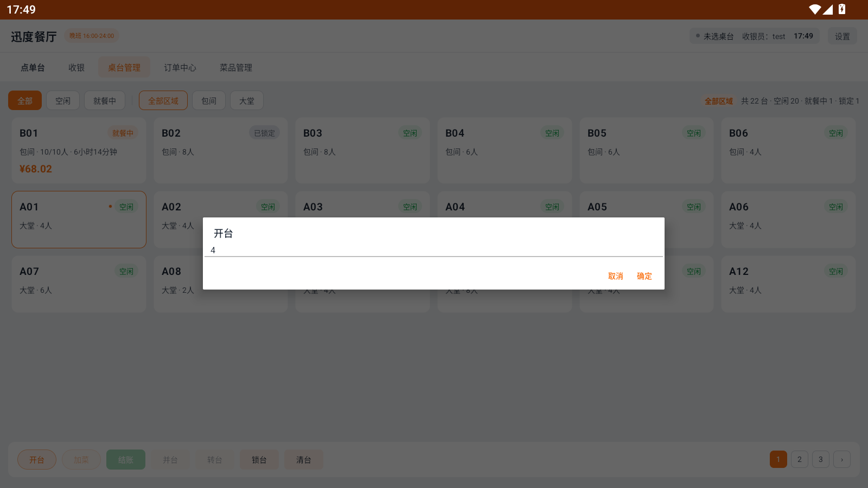Open 菜品管理 tab

(x=236, y=68)
